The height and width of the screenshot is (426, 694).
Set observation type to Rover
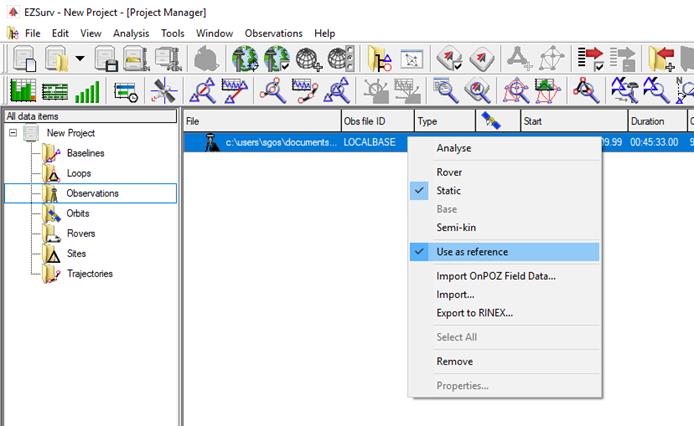pos(505,172)
